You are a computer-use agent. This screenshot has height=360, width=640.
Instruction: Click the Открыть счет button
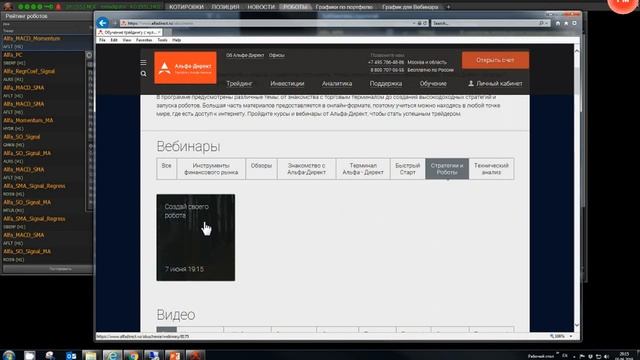pyautogui.click(x=495, y=60)
